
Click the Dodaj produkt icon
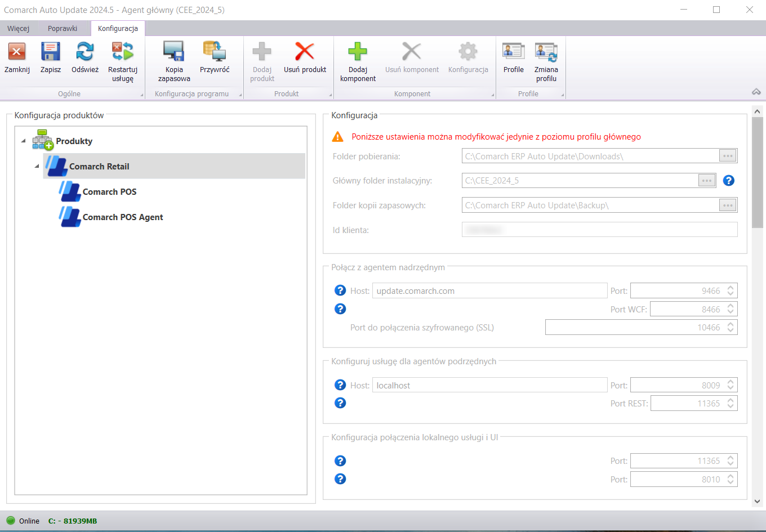[x=262, y=52]
